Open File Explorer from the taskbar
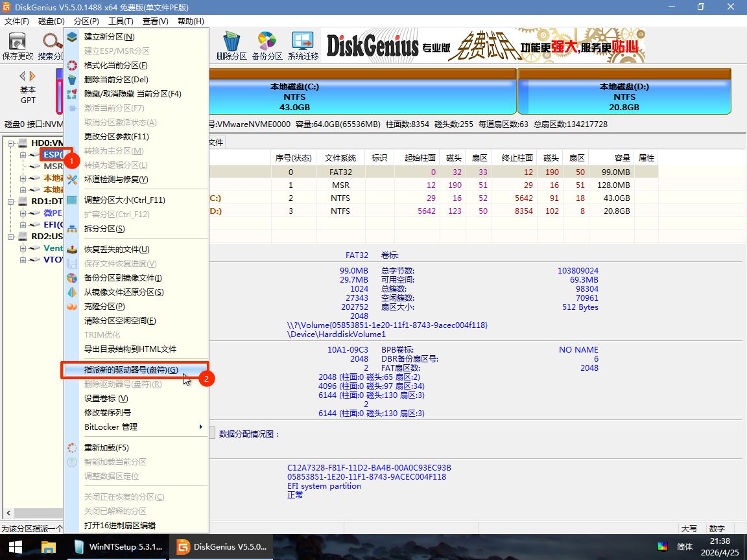The image size is (747, 560). (x=49, y=546)
